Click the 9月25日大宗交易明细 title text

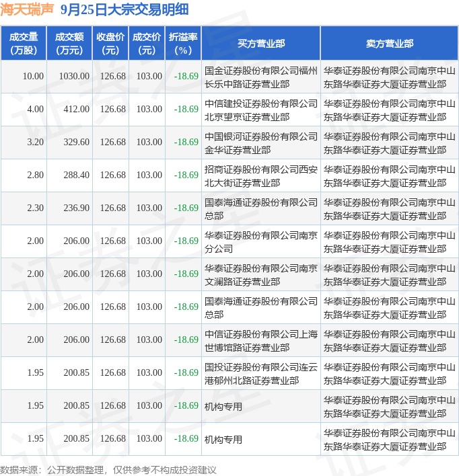[x=124, y=9]
